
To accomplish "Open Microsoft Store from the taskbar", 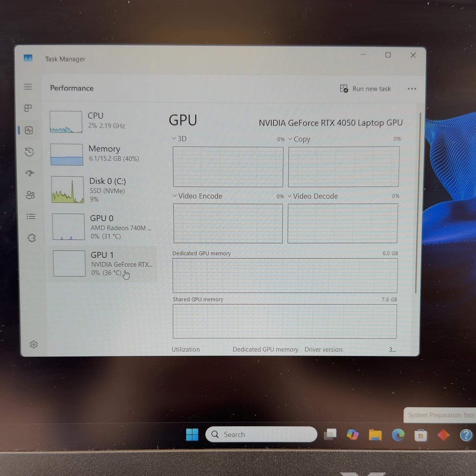I will click(420, 435).
